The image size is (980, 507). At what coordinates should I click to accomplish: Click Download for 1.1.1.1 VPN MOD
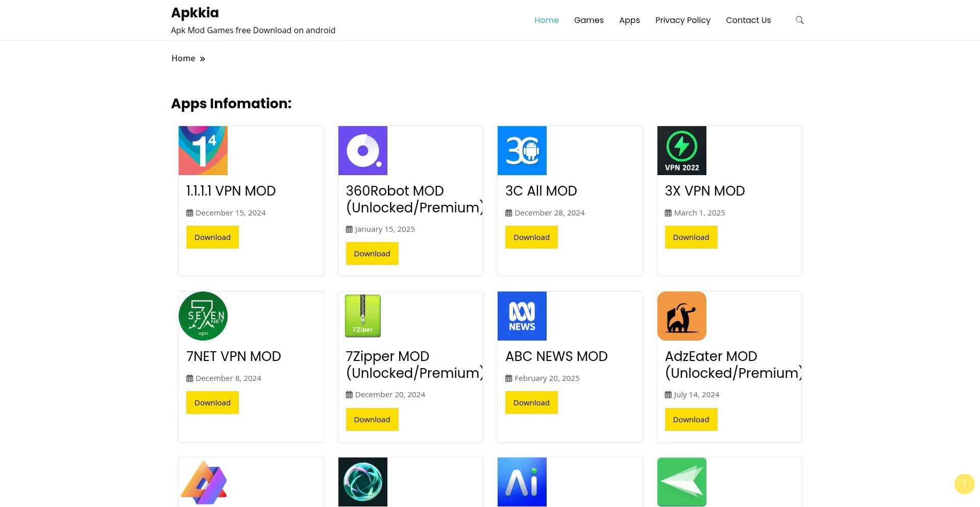click(212, 237)
